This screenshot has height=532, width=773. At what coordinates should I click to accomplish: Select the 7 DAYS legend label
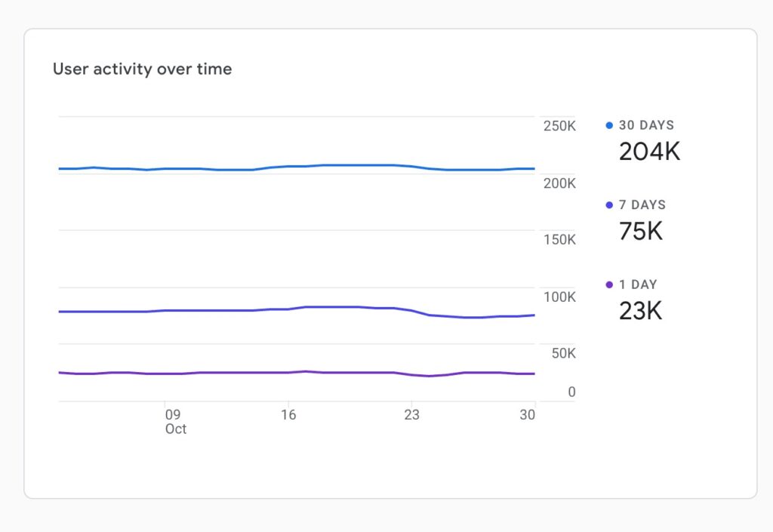click(x=642, y=205)
